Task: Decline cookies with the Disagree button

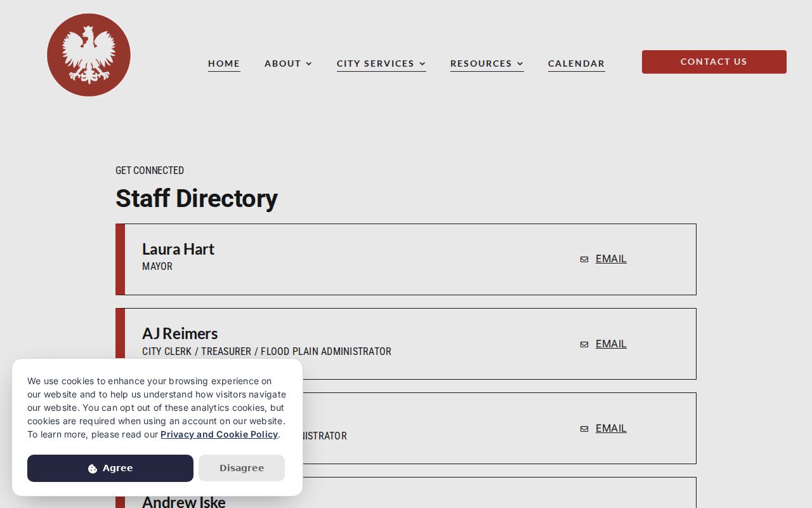Action: 242,468
